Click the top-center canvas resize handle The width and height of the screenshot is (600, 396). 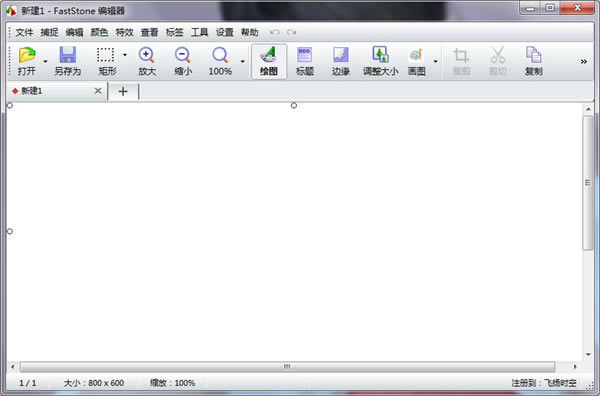tap(294, 105)
